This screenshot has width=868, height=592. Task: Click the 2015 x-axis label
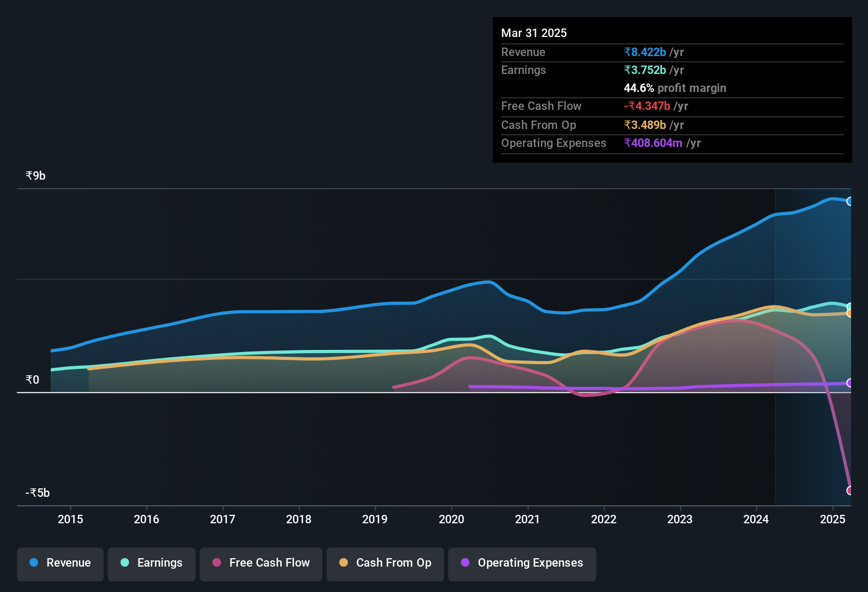(x=70, y=520)
